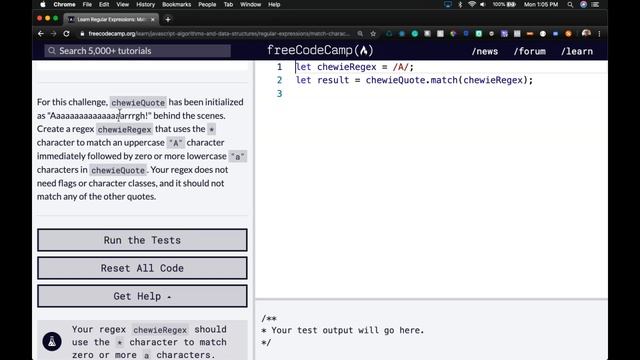The height and width of the screenshot is (360, 640).
Task: Open the /news link
Action: [484, 51]
